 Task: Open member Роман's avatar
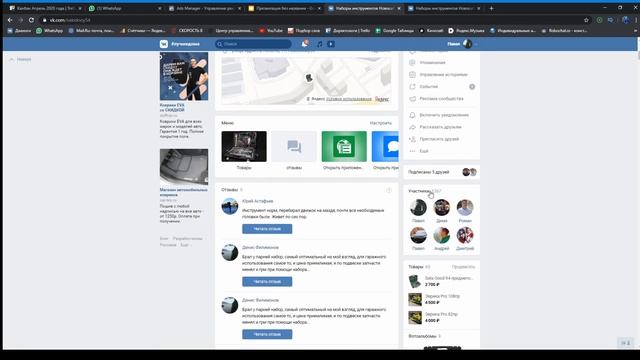(465, 207)
